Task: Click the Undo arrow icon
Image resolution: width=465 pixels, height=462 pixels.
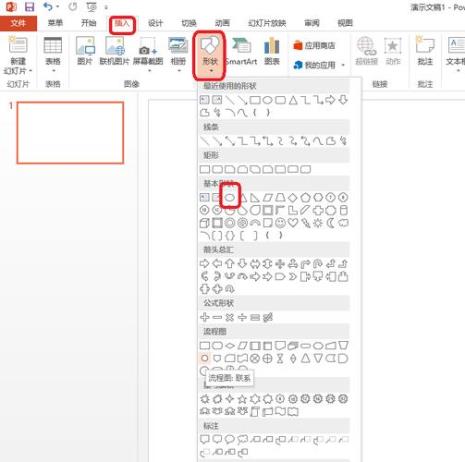Action: [48, 7]
